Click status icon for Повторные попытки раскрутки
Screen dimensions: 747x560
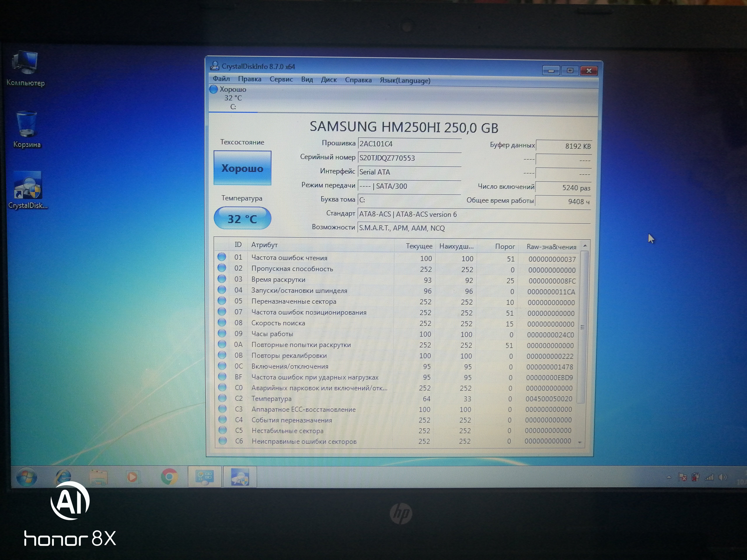(222, 344)
